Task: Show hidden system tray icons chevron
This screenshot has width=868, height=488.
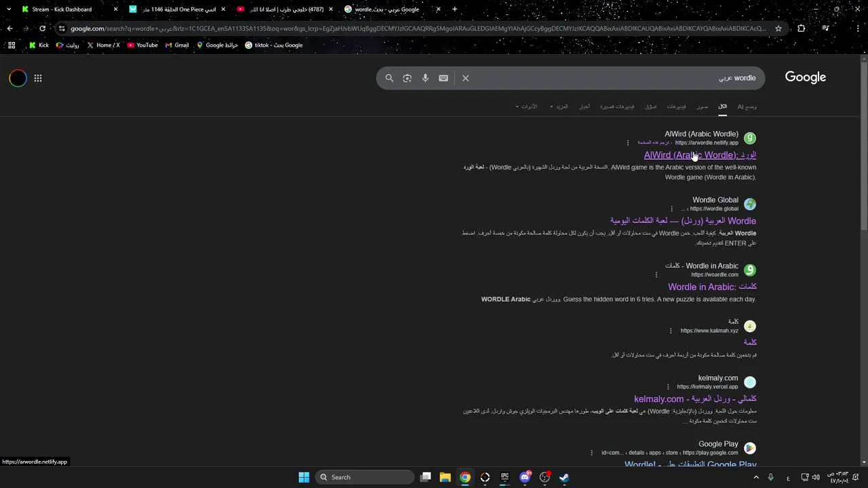Action: [756, 477]
